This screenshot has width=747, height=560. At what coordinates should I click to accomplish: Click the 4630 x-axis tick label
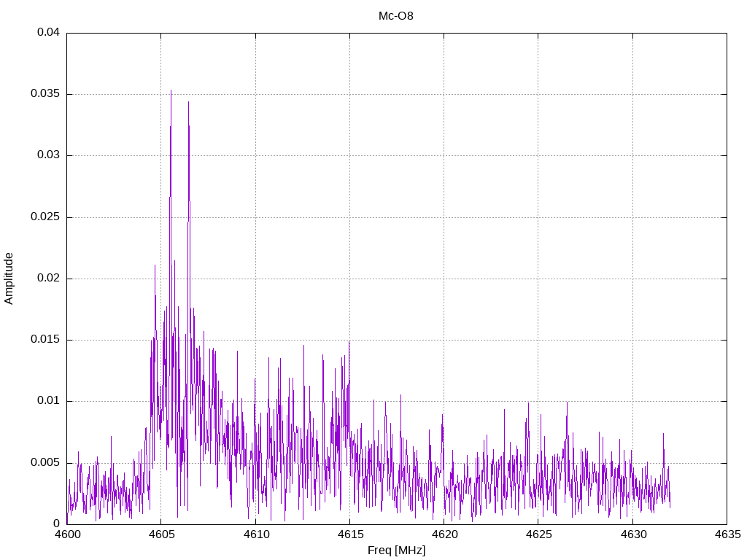tap(632, 534)
